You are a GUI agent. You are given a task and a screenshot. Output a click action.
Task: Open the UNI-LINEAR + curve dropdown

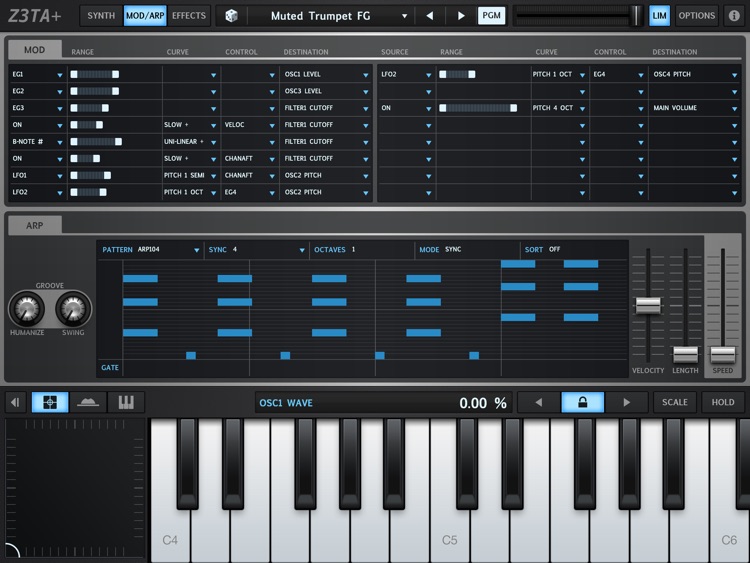(x=190, y=142)
